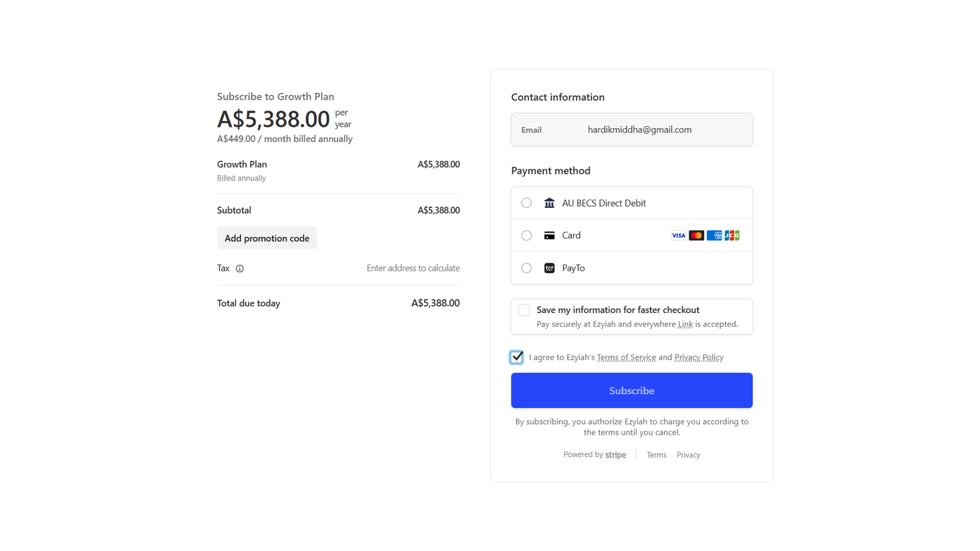Open the Terms of Service link
The height and width of the screenshot is (551, 980).
[626, 358]
